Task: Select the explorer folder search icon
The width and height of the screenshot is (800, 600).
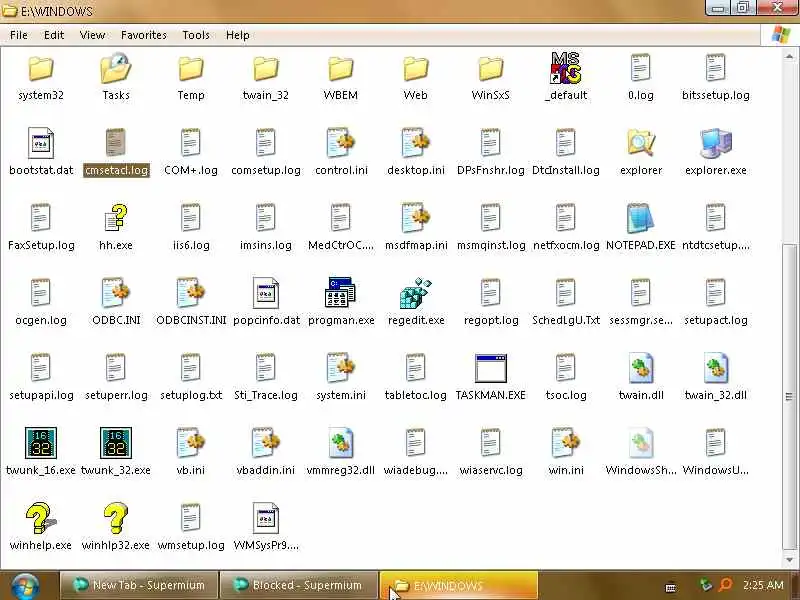Action: tap(641, 143)
